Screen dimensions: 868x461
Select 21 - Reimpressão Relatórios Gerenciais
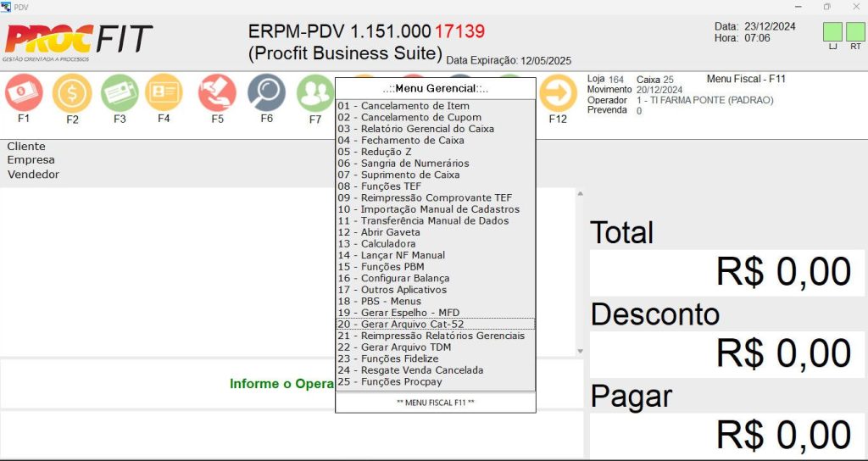click(436, 336)
